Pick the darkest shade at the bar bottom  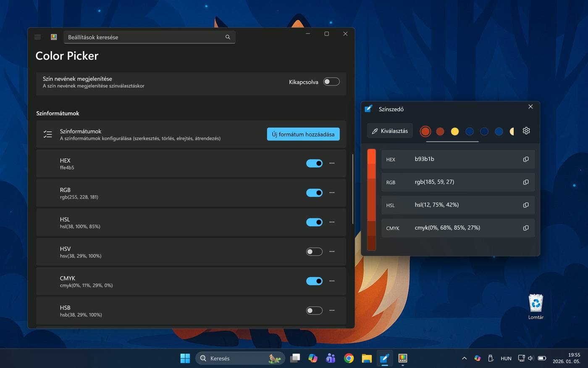click(x=371, y=243)
